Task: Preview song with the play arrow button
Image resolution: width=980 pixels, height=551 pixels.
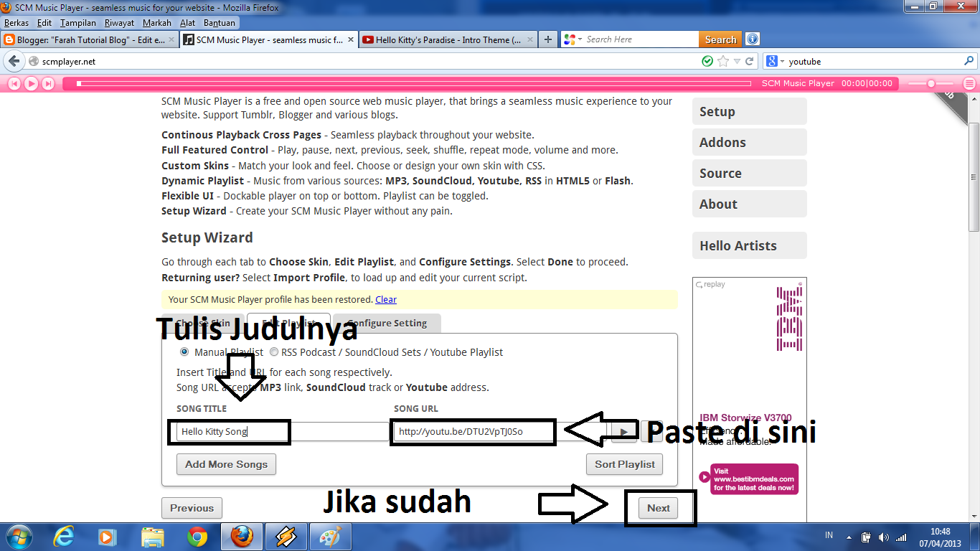Action: (624, 431)
